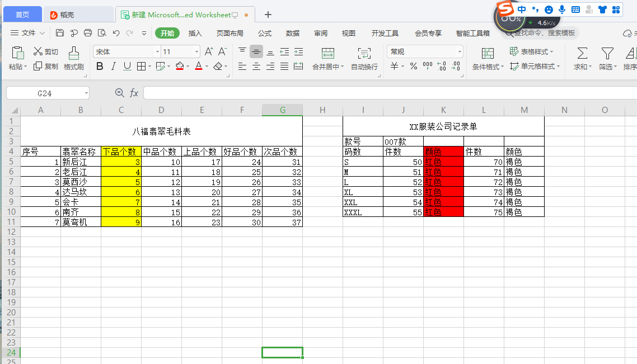Open the 视图 View tab
Screen dimensions: 637x364
point(348,34)
